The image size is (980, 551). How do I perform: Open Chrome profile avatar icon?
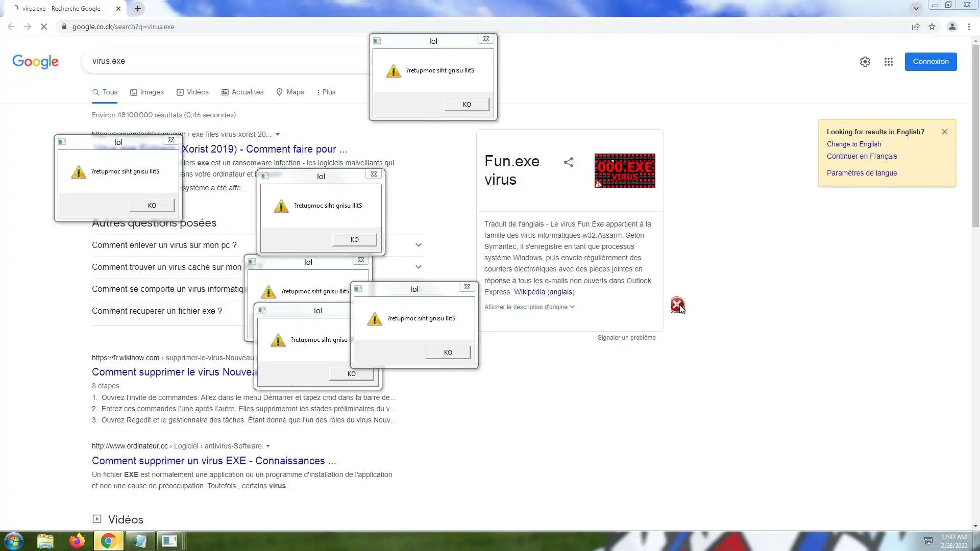[x=952, y=27]
